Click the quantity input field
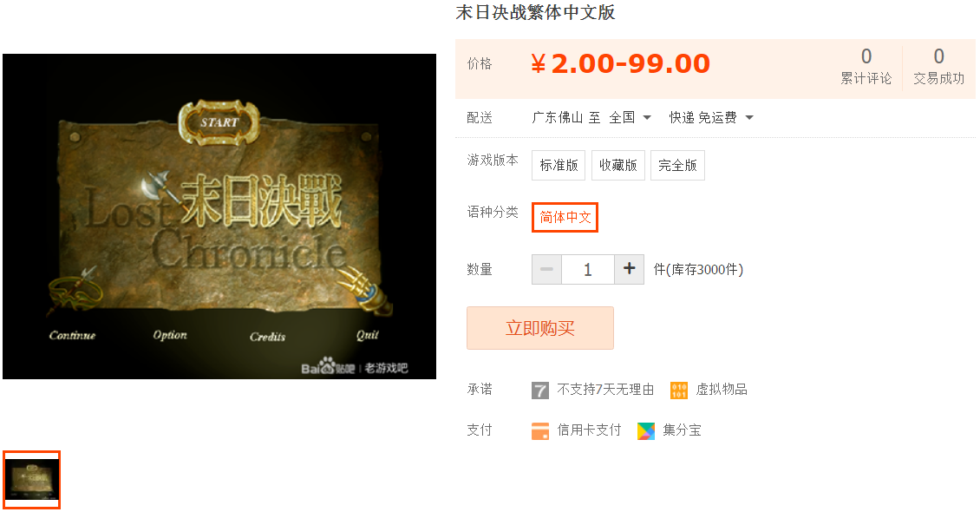980x512 pixels. click(x=587, y=269)
